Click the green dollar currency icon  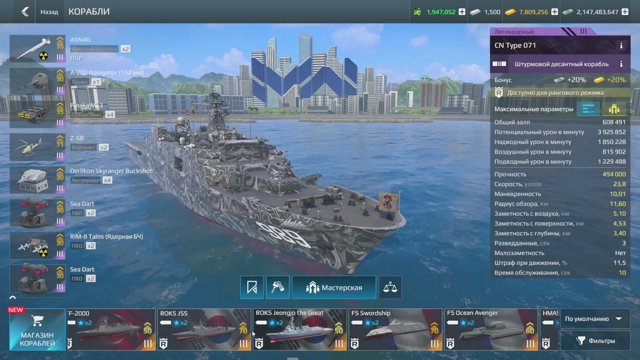click(x=417, y=12)
